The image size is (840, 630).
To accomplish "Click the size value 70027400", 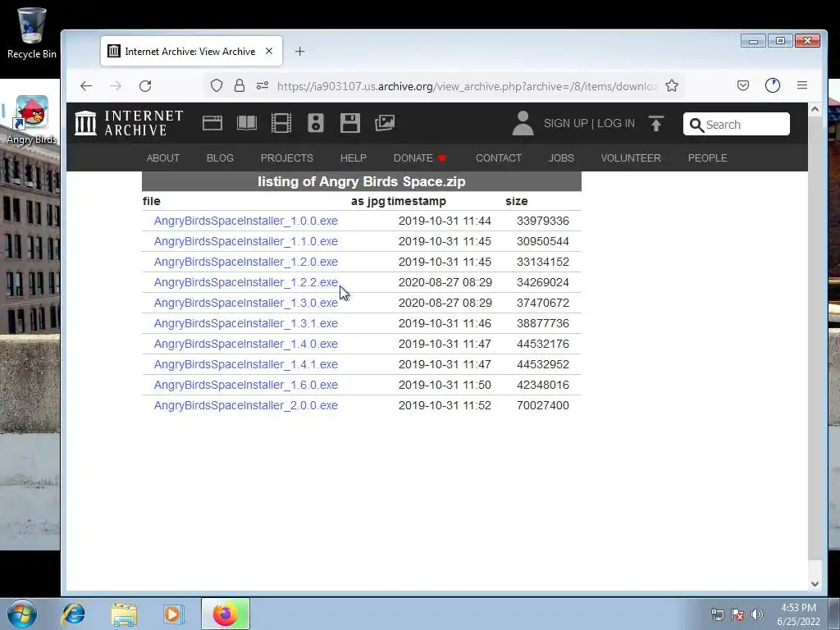I will click(x=543, y=405).
